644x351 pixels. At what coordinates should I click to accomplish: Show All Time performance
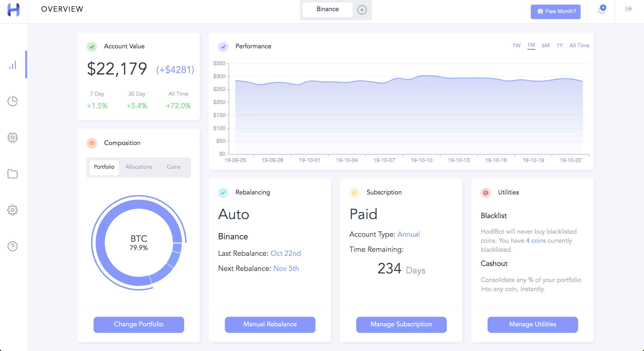[579, 46]
